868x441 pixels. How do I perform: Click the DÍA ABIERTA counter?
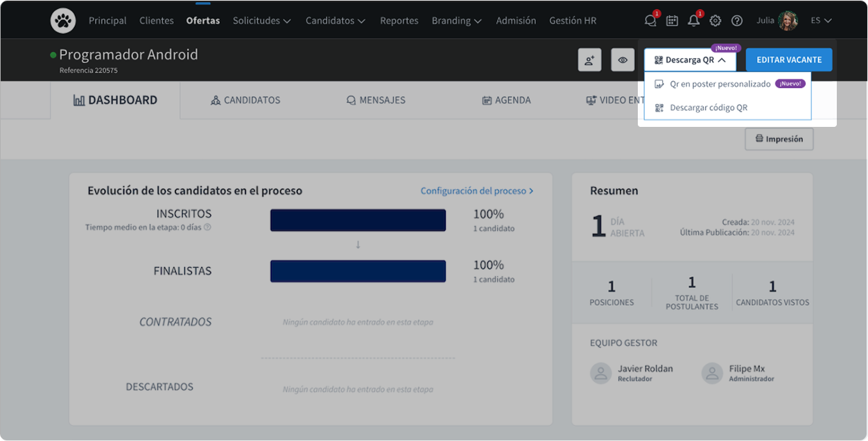(x=618, y=227)
